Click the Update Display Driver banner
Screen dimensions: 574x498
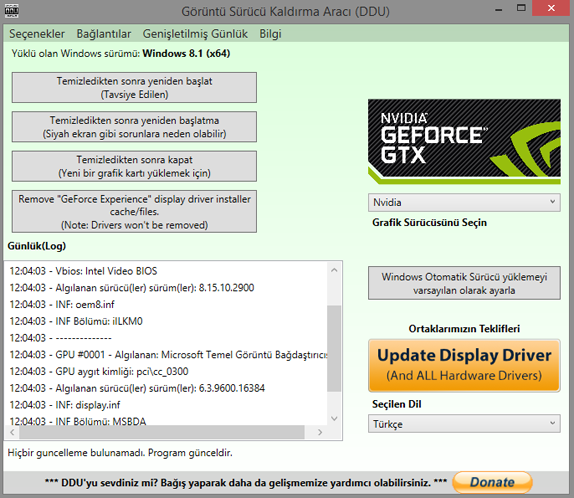point(464,365)
